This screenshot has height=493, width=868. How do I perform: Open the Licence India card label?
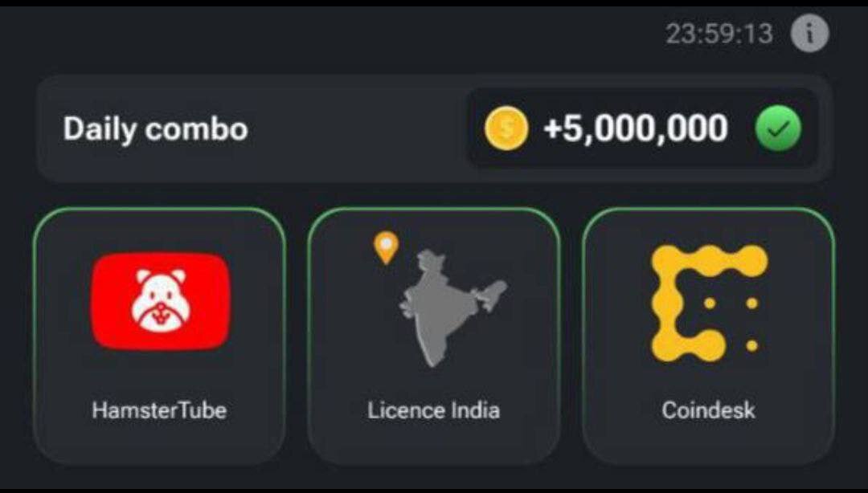[x=433, y=410]
